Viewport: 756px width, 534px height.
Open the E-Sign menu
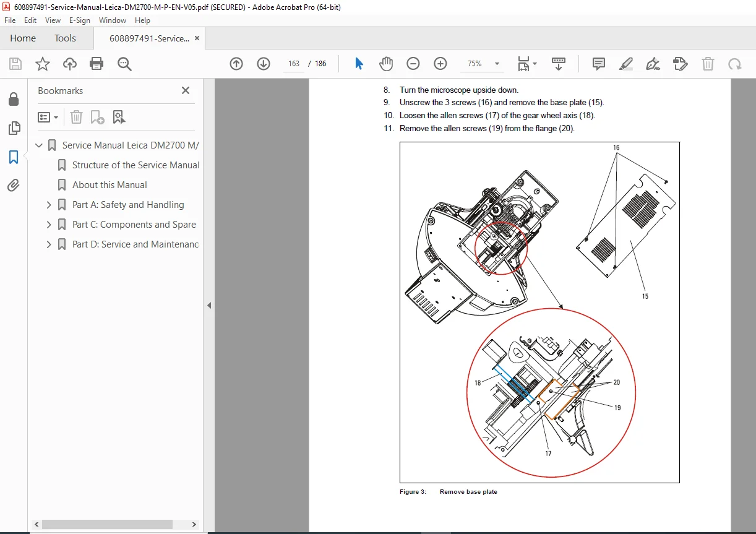80,20
